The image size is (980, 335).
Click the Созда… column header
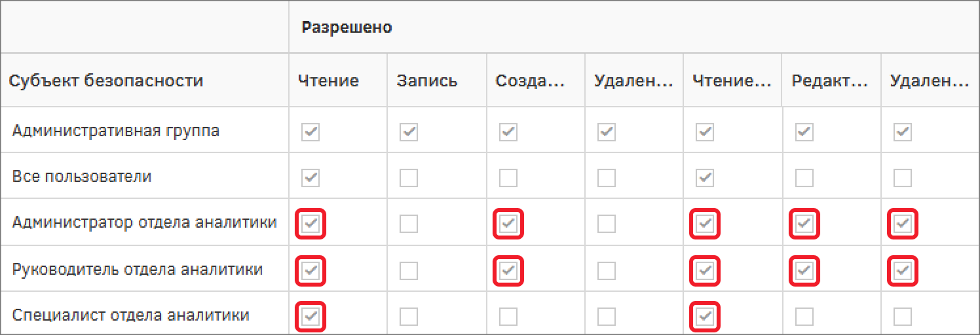click(529, 81)
